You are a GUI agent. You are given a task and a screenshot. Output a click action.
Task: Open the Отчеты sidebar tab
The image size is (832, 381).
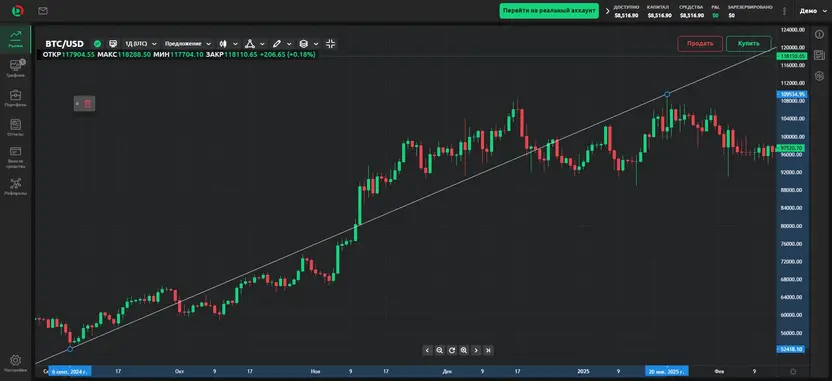pos(15,128)
